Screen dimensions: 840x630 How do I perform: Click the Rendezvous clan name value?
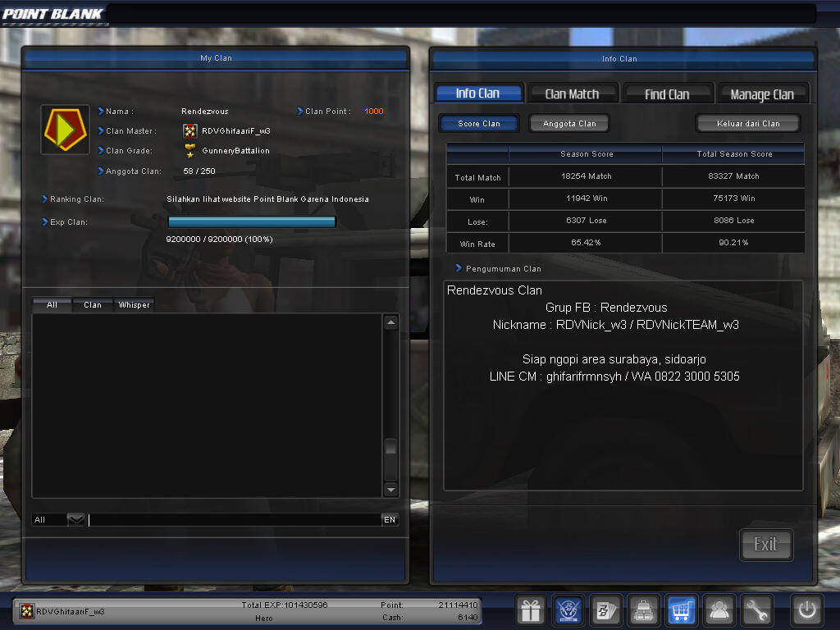pos(204,112)
